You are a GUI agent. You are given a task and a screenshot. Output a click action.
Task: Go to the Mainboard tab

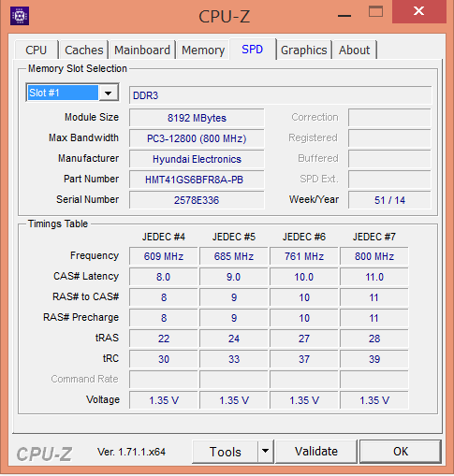coord(142,50)
